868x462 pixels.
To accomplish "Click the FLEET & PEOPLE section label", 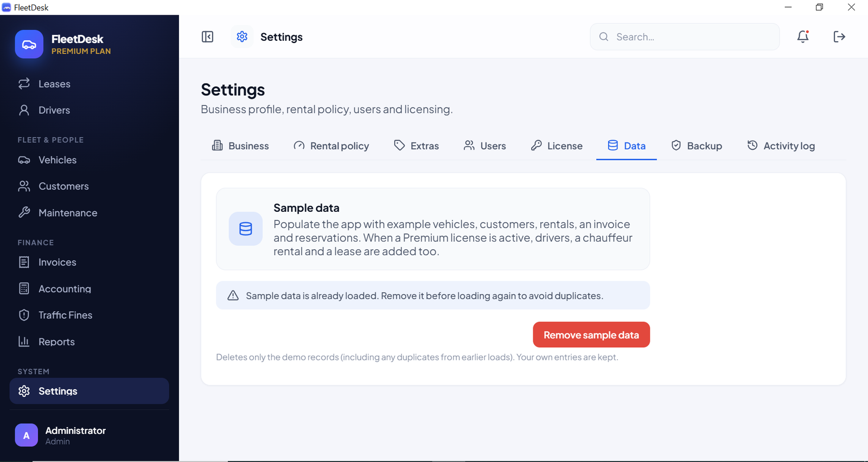I will click(x=50, y=140).
